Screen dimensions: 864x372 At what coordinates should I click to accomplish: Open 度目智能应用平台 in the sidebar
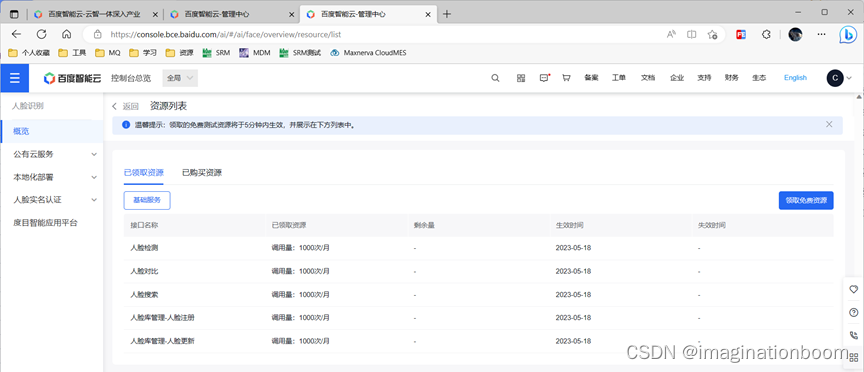[46, 223]
